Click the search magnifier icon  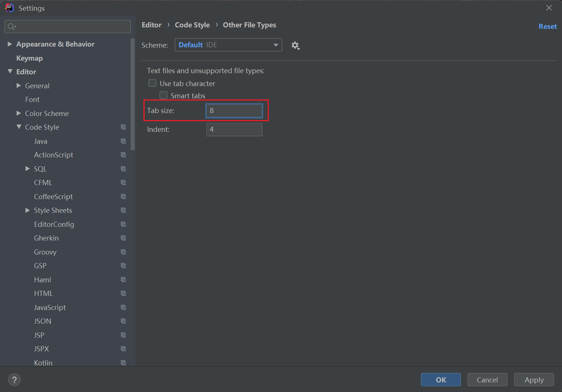pyautogui.click(x=11, y=27)
